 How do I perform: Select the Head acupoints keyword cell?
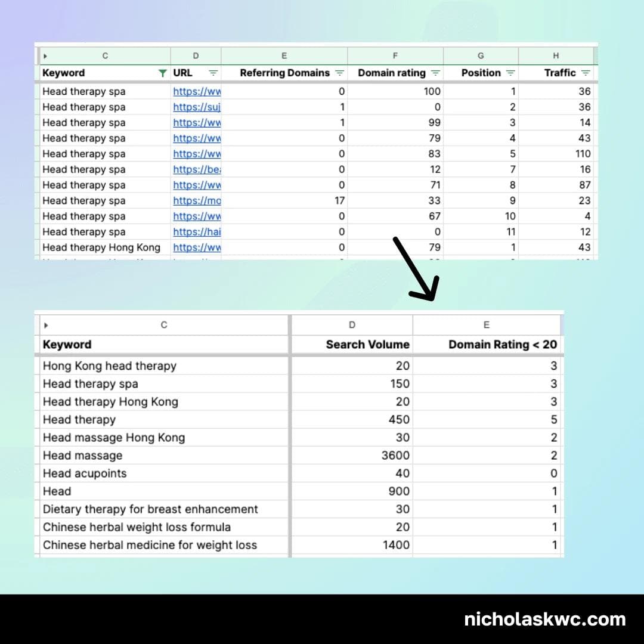point(85,473)
